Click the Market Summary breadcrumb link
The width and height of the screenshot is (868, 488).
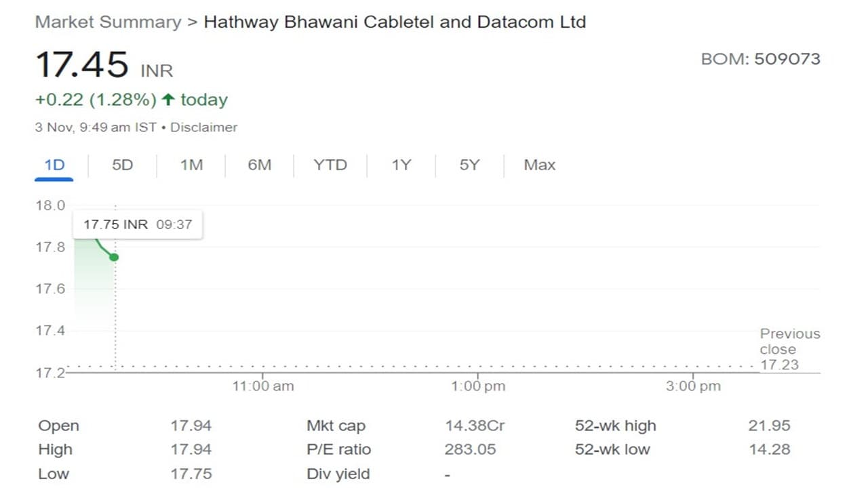coord(108,22)
